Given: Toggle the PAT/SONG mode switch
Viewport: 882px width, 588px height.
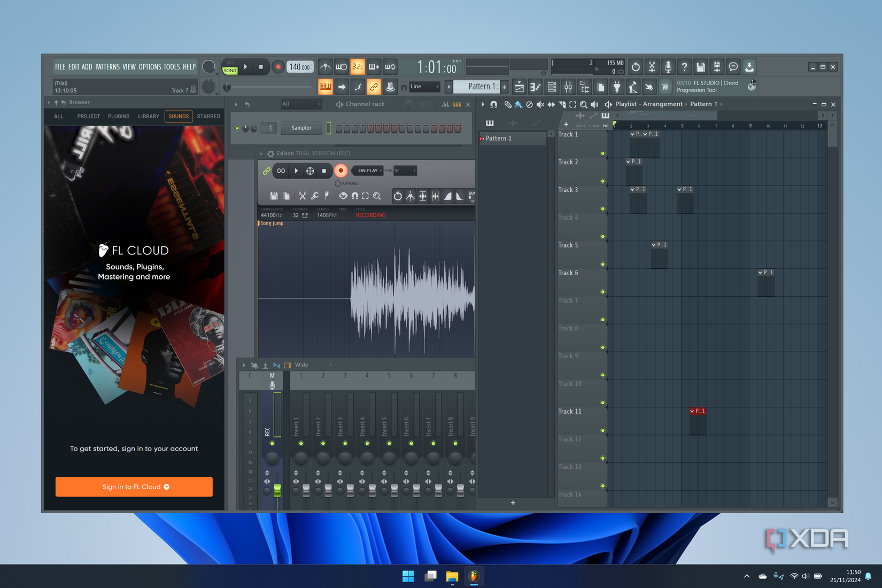Looking at the screenshot, I should [x=230, y=67].
